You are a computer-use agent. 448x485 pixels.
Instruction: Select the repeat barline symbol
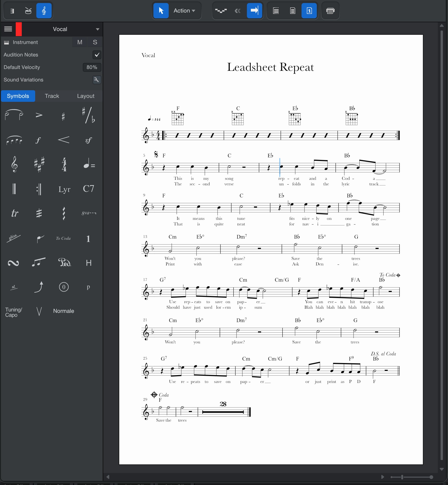tap(39, 189)
